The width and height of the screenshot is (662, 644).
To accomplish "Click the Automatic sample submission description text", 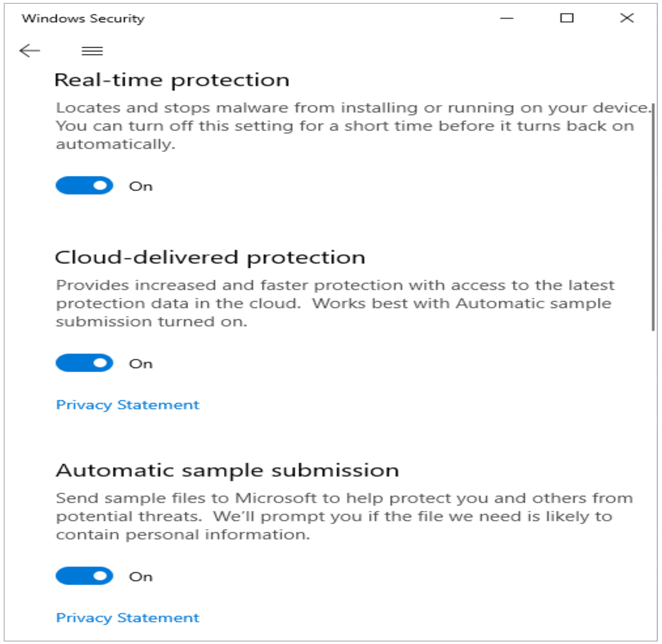I will [344, 516].
